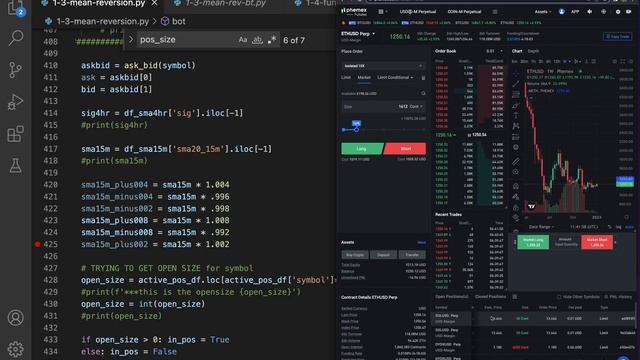Click the bot symbol in the breadcrumb
Screen dimensions: 640x360
point(173,21)
